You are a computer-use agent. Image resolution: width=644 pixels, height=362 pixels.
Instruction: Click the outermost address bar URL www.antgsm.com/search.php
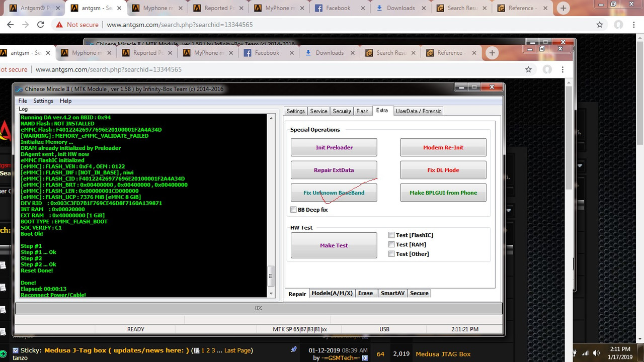(x=180, y=25)
